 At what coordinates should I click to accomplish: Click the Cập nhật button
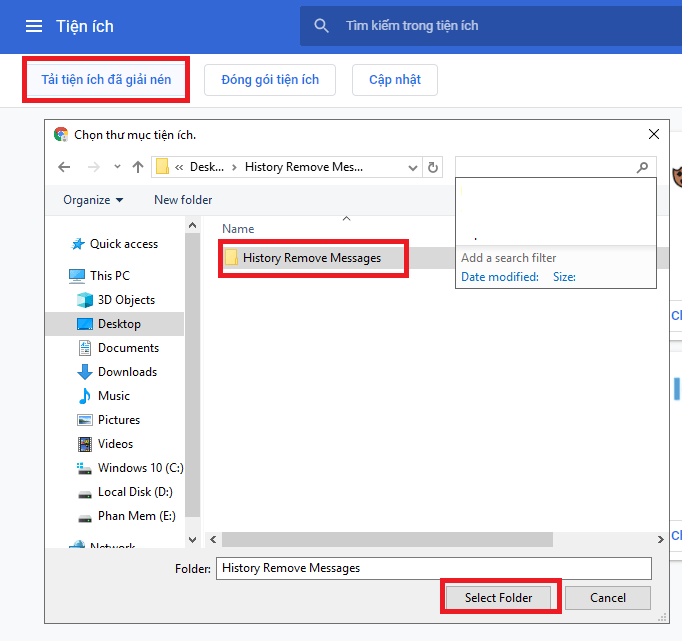click(x=394, y=80)
